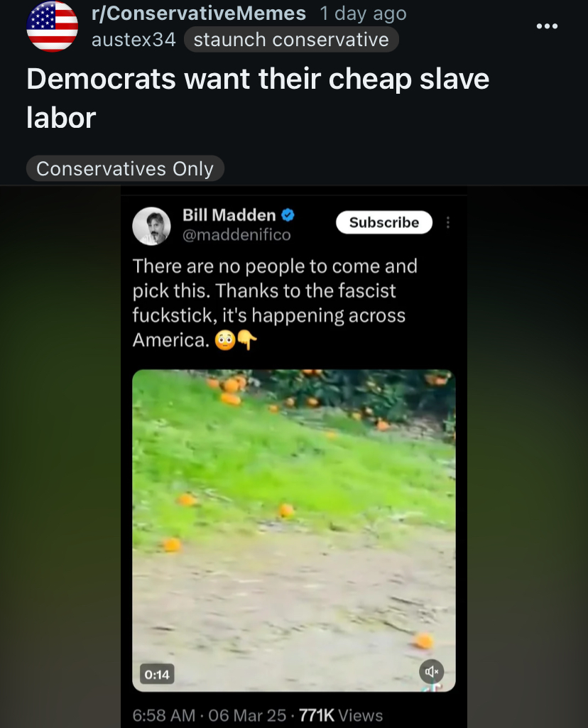Click the tweet timestamp 6:58 AM · 06 Mar 25
The height and width of the screenshot is (728, 588).
pyautogui.click(x=209, y=715)
